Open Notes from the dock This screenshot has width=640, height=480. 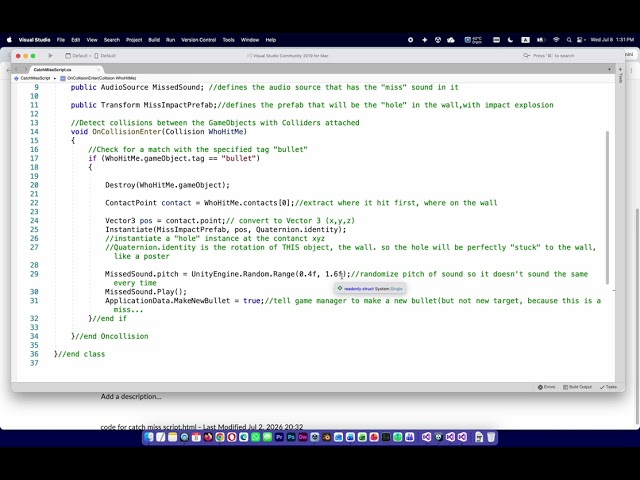pyautogui.click(x=172, y=438)
